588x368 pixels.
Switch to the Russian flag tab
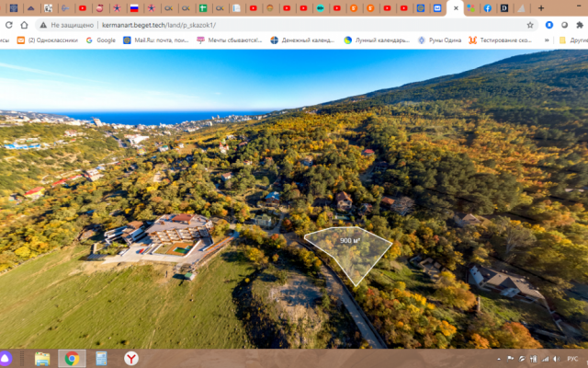[134, 8]
